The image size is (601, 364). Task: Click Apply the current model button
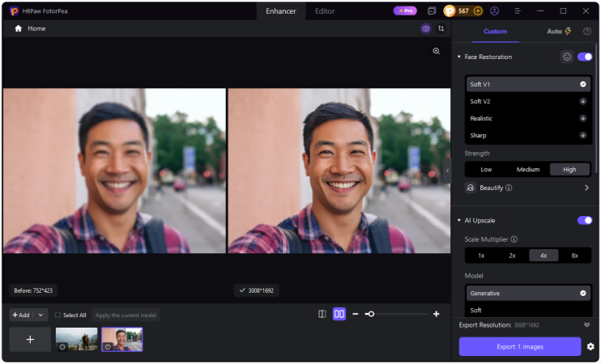pyautogui.click(x=126, y=315)
